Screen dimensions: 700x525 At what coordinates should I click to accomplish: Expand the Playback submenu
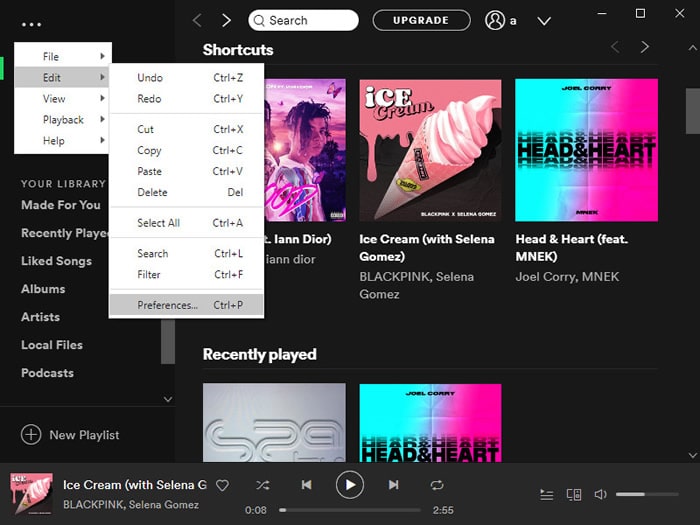[62, 120]
